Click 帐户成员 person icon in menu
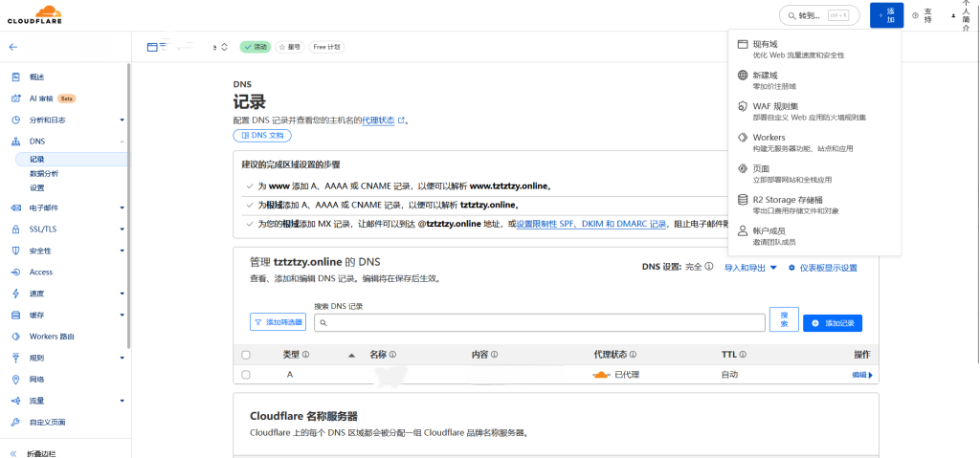Screen dimensions: 980x458 pyautogui.click(x=743, y=230)
